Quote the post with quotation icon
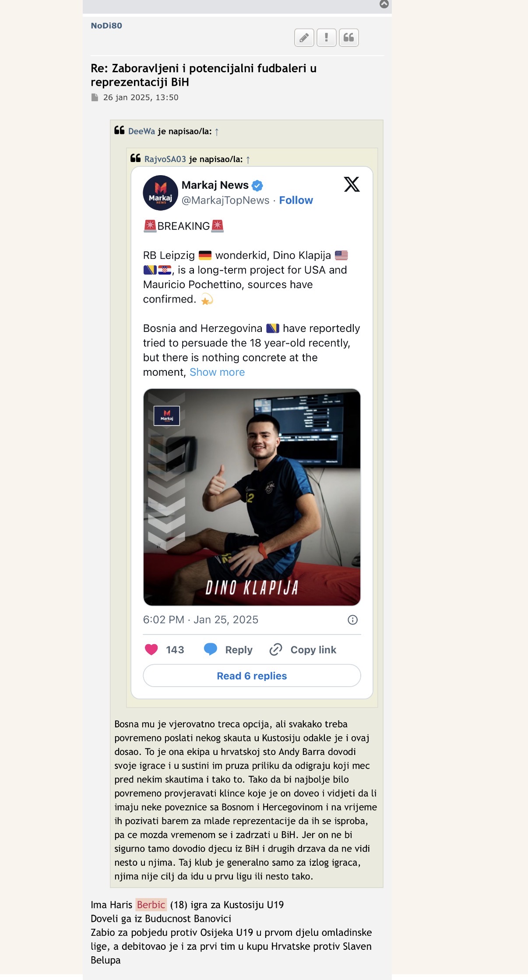The height and width of the screenshot is (980, 528). (348, 38)
